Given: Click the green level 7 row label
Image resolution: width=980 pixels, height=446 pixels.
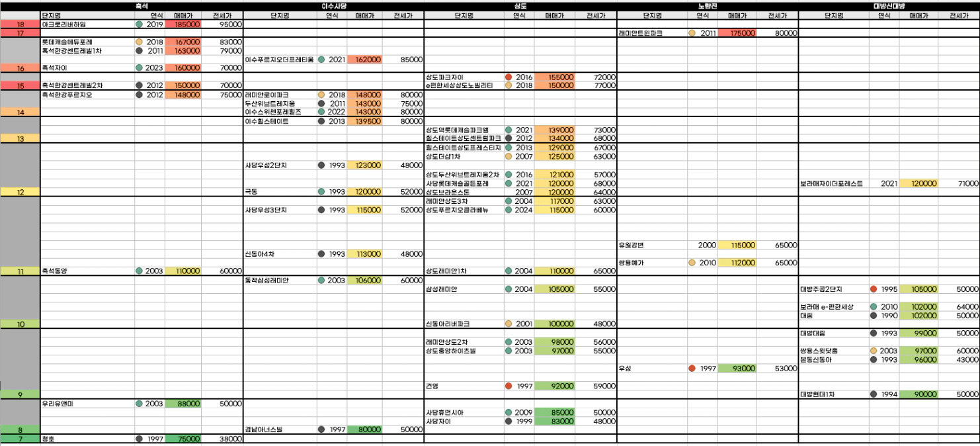Looking at the screenshot, I should pos(20,439).
